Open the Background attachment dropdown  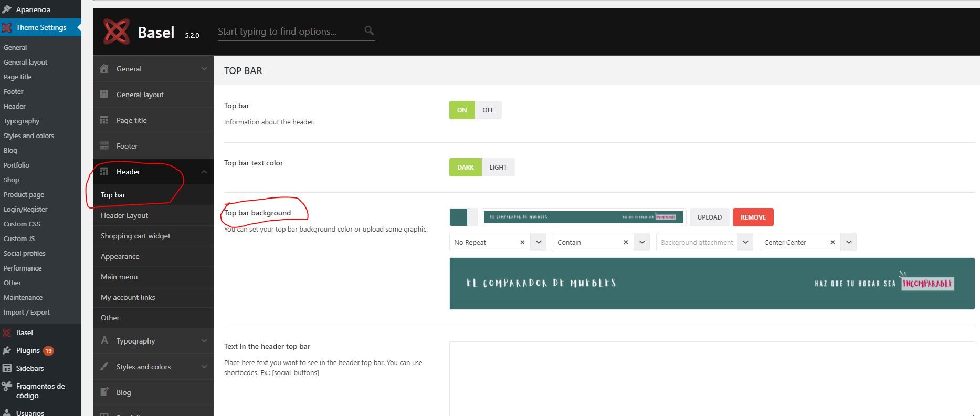click(x=745, y=242)
